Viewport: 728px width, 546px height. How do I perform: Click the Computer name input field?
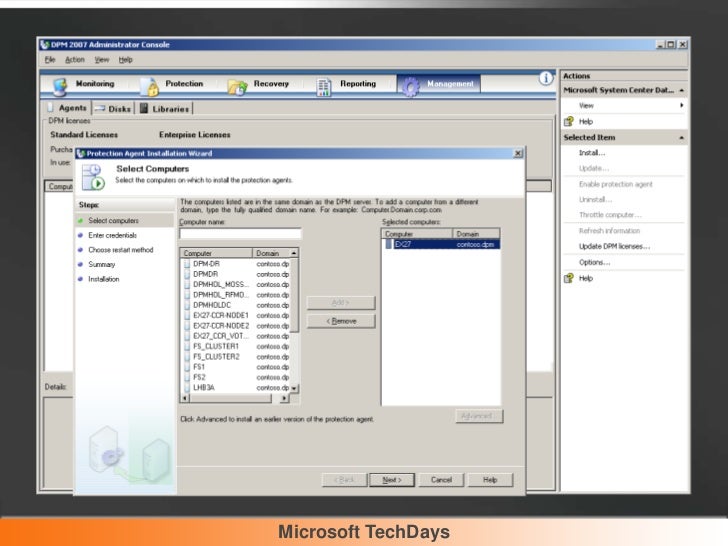point(240,234)
